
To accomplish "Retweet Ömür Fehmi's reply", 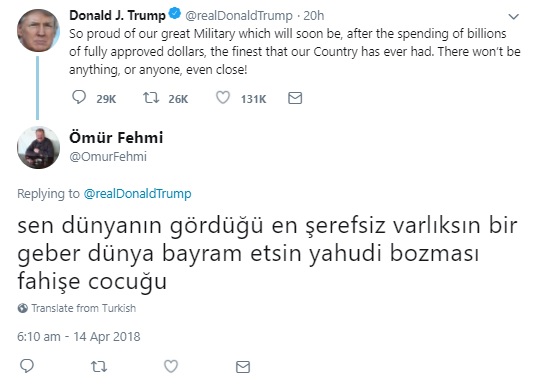I will click(x=99, y=367).
